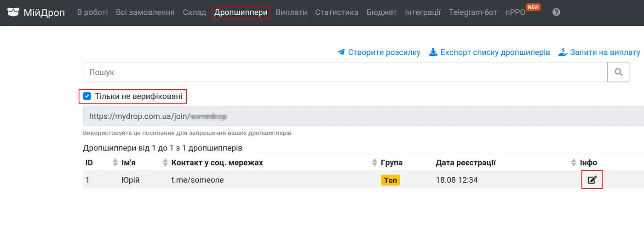Open the В роботі menu item
This screenshot has width=644, height=226.
[92, 12]
